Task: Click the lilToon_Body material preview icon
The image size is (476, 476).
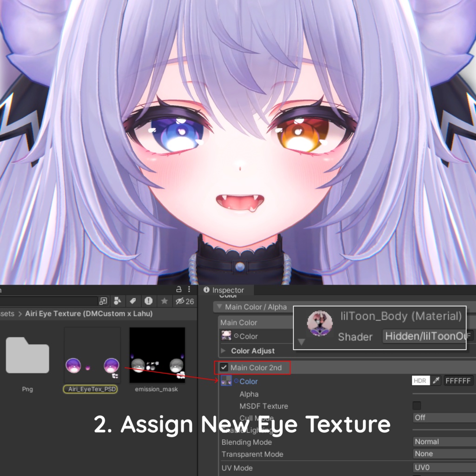Action: tap(319, 324)
